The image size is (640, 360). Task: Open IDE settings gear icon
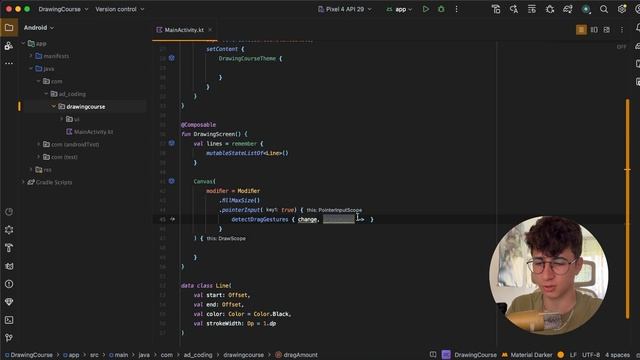tap(622, 9)
